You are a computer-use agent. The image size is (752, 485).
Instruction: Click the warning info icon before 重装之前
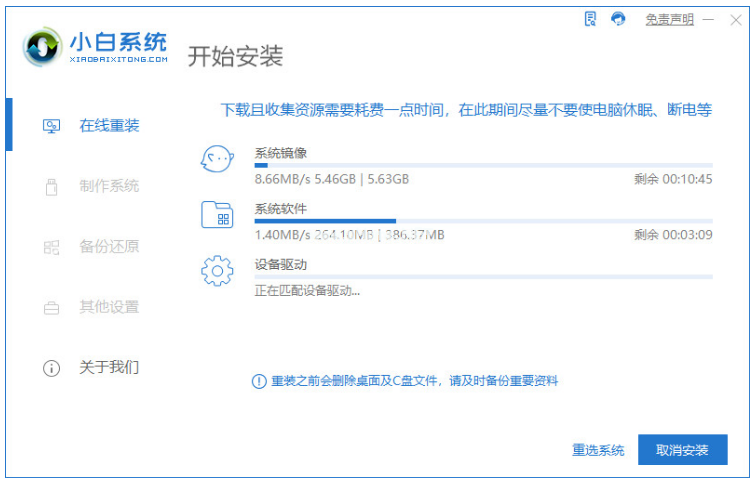point(259,381)
